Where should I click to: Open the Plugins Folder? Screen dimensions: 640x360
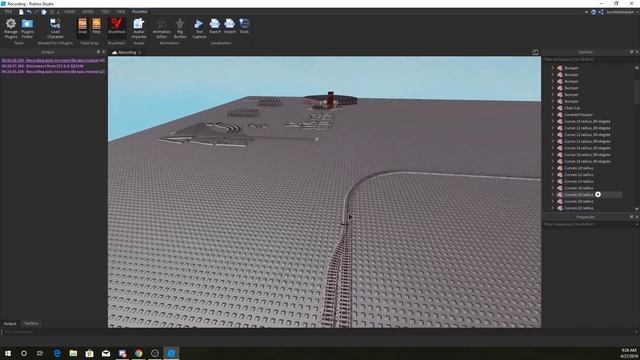[27, 28]
